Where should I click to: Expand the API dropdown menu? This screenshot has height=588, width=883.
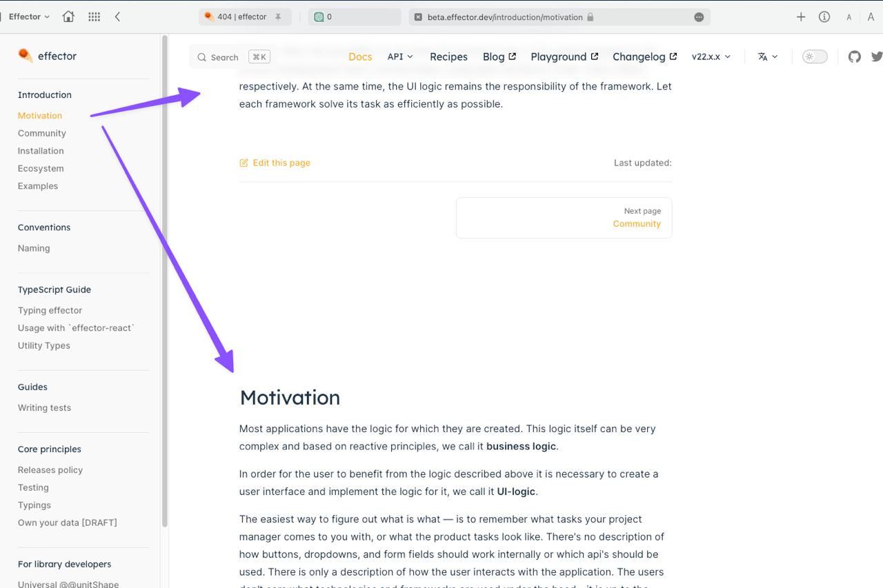pyautogui.click(x=400, y=57)
